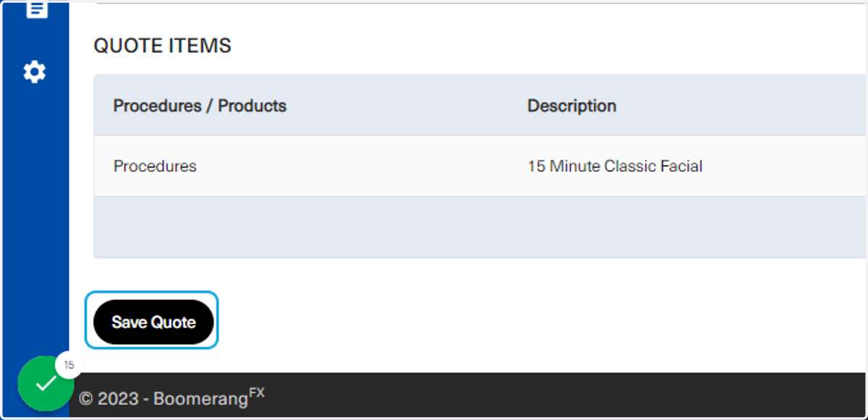868x420 pixels.
Task: Click the empty dark footer bar right of the copyright
Action: [564, 395]
